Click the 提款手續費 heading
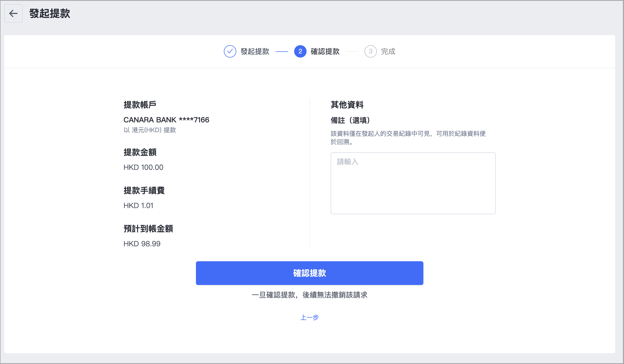 (x=144, y=190)
